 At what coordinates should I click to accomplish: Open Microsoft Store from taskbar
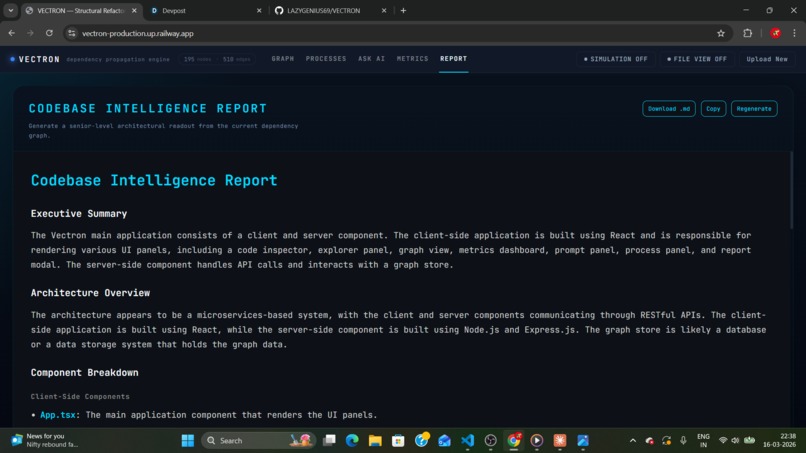click(x=398, y=441)
